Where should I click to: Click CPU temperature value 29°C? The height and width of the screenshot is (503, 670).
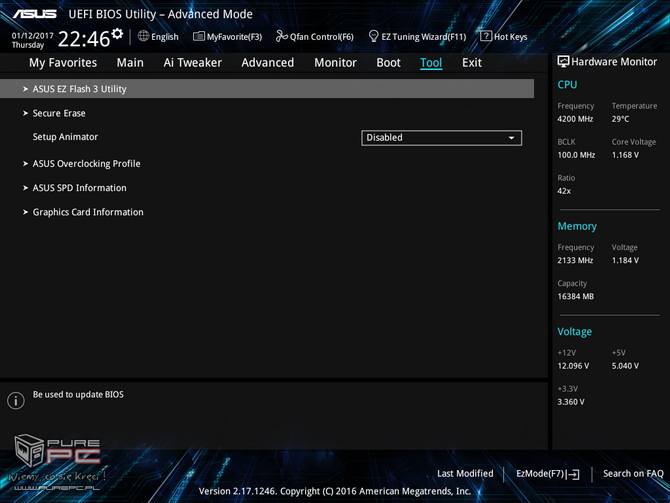pos(620,119)
